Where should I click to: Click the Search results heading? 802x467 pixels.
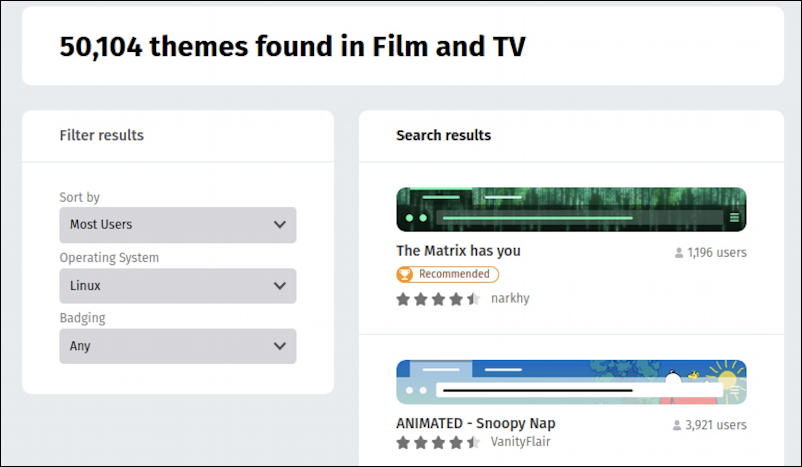coord(443,135)
